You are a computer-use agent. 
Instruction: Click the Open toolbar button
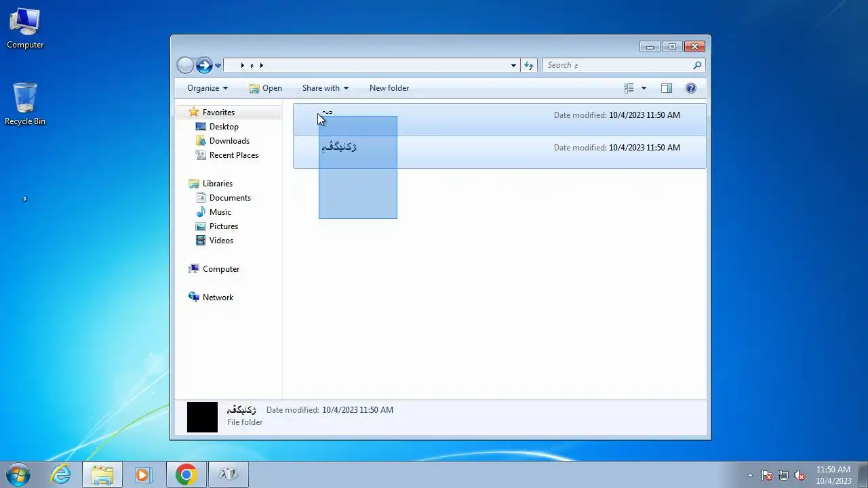265,88
